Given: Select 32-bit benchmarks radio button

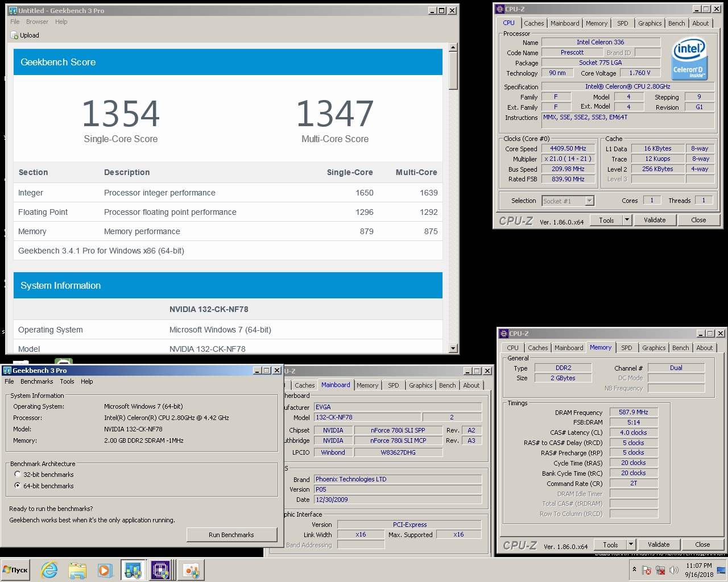Looking at the screenshot, I should (x=18, y=474).
